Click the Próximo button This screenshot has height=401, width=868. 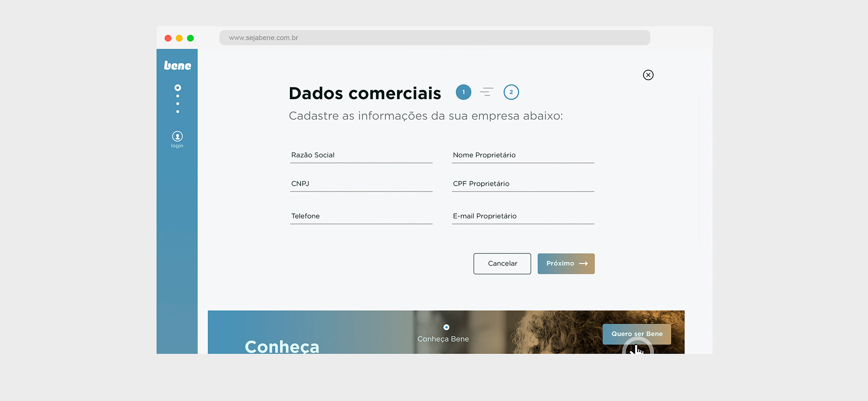[566, 264]
